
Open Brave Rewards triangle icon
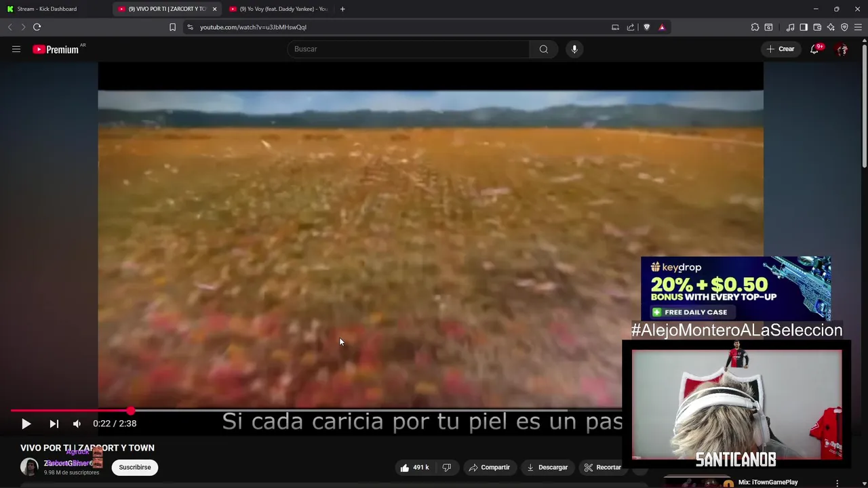coord(662,27)
